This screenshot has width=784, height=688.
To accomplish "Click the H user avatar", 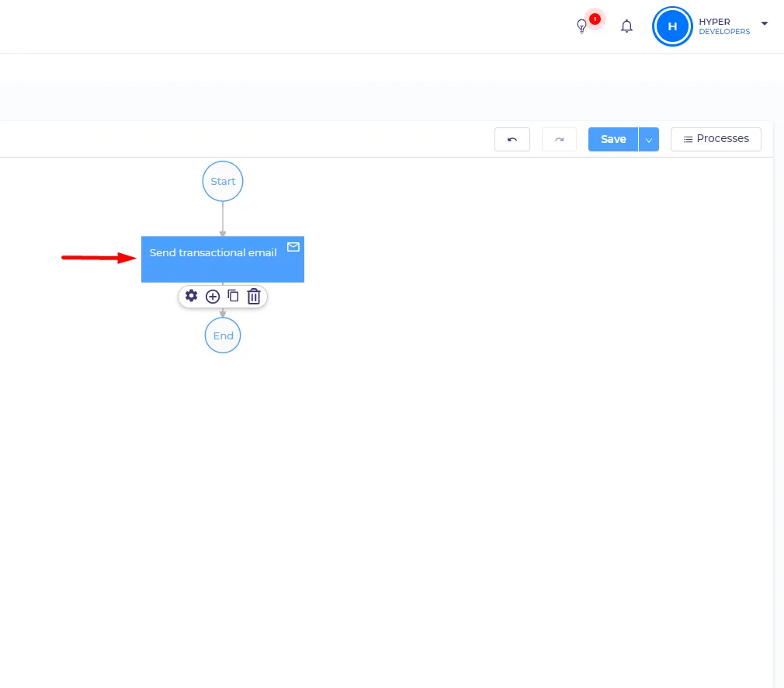I will [672, 26].
